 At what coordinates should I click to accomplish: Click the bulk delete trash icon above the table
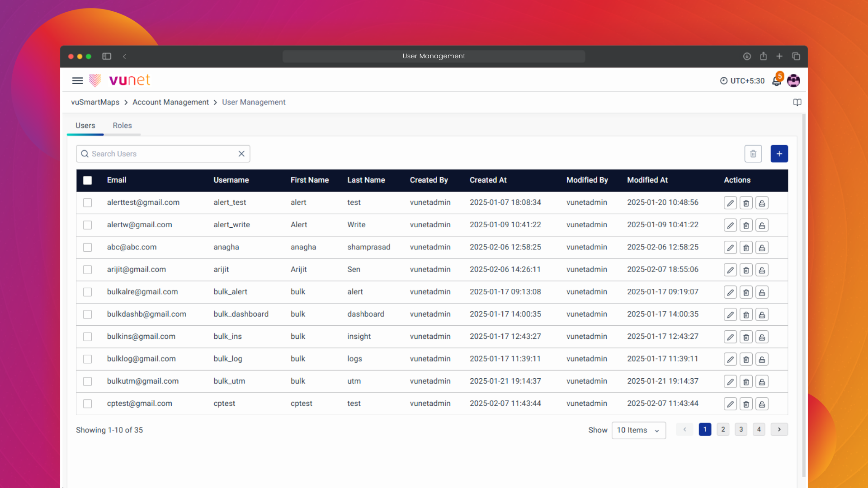[x=753, y=154]
